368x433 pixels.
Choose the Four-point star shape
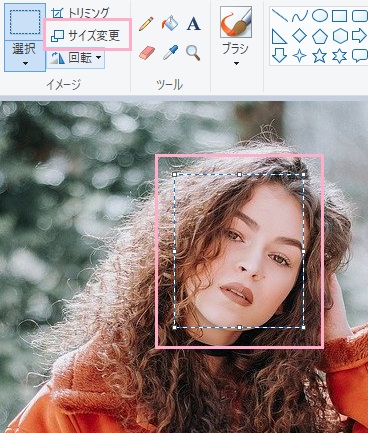click(x=299, y=56)
